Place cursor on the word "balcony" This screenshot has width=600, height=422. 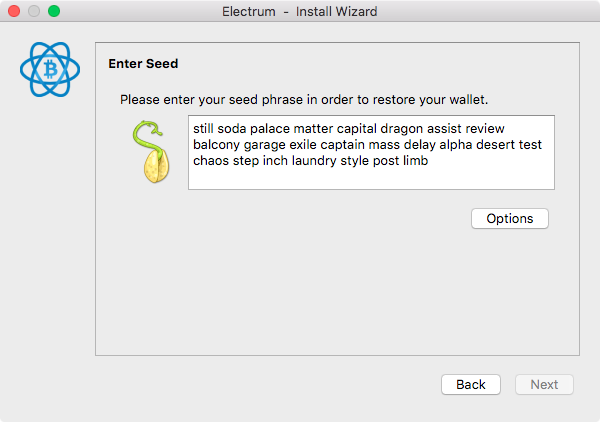(216, 145)
